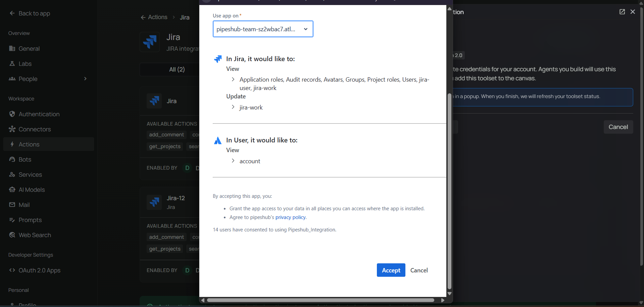Screen dimensions: 644x307
Task: Click the D avatar in Jira-12 card
Action: [187, 270]
